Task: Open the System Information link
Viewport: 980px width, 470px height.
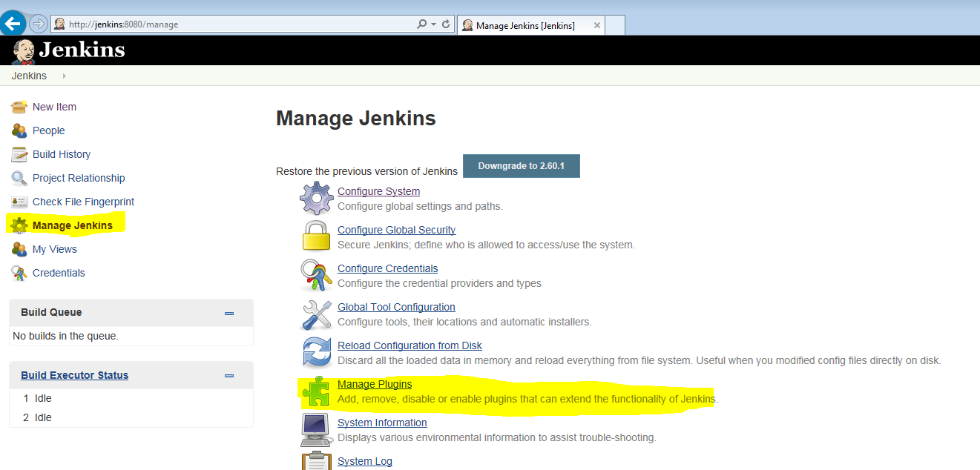Action: tap(382, 423)
